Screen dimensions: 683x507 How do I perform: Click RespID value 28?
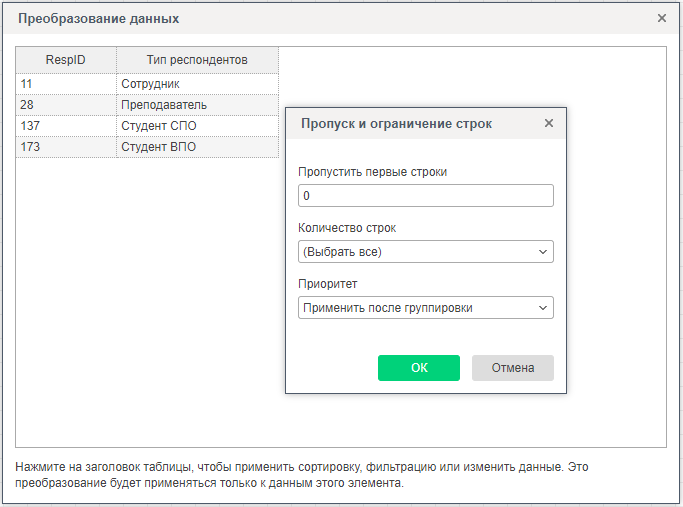click(x=27, y=105)
